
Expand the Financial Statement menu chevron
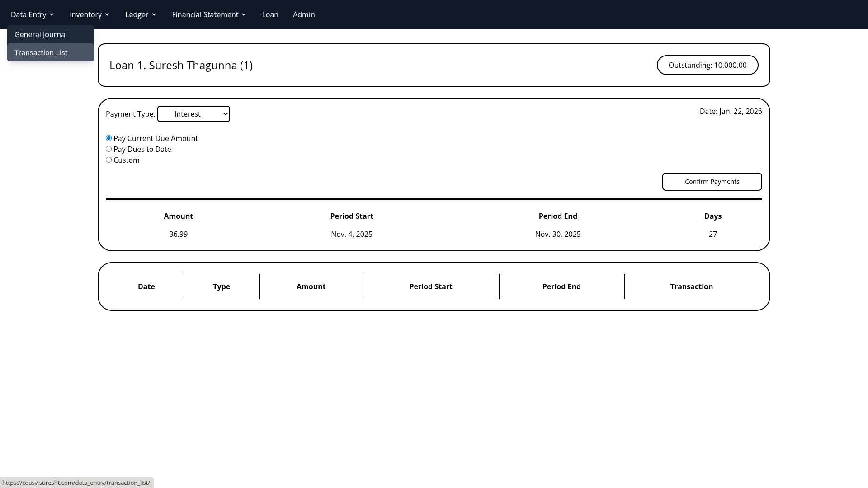click(244, 14)
